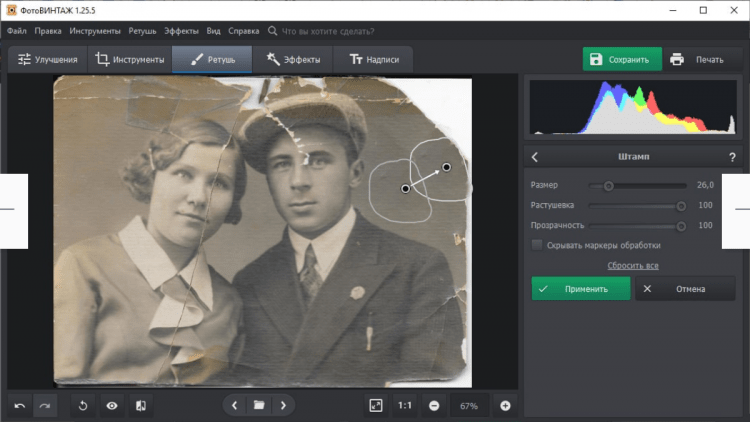Select the Ретушь tab
The image size is (750, 422).
tap(212, 59)
